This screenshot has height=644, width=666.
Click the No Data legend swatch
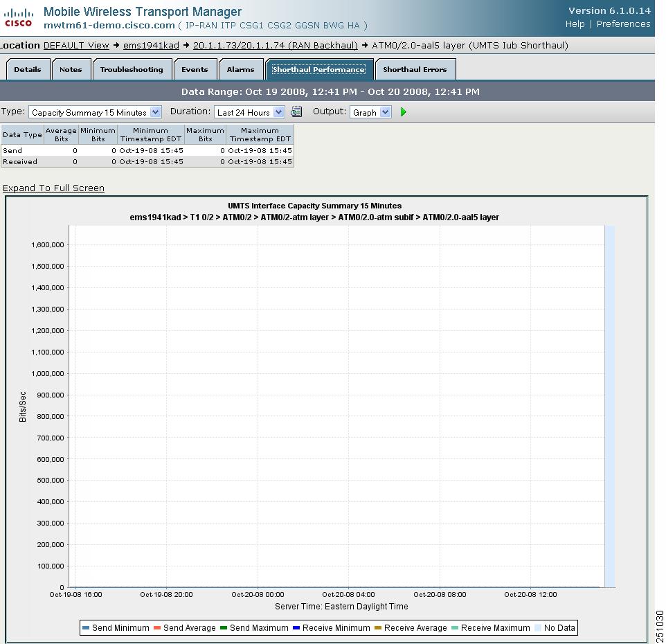coord(538,628)
